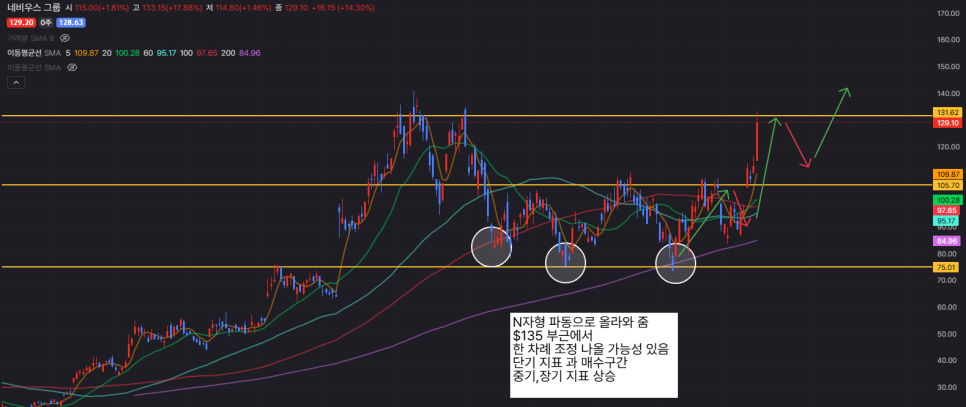Click the close price 129.10 value

tap(294, 8)
